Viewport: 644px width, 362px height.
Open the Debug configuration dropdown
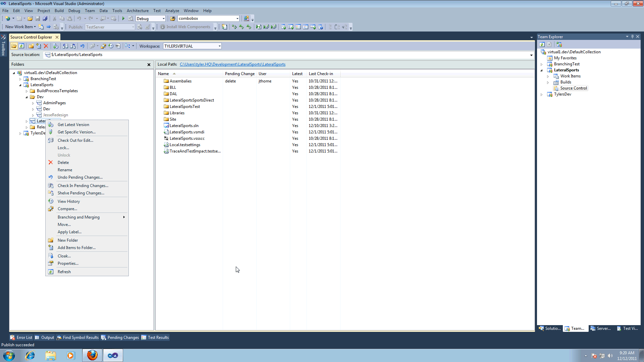tap(163, 19)
